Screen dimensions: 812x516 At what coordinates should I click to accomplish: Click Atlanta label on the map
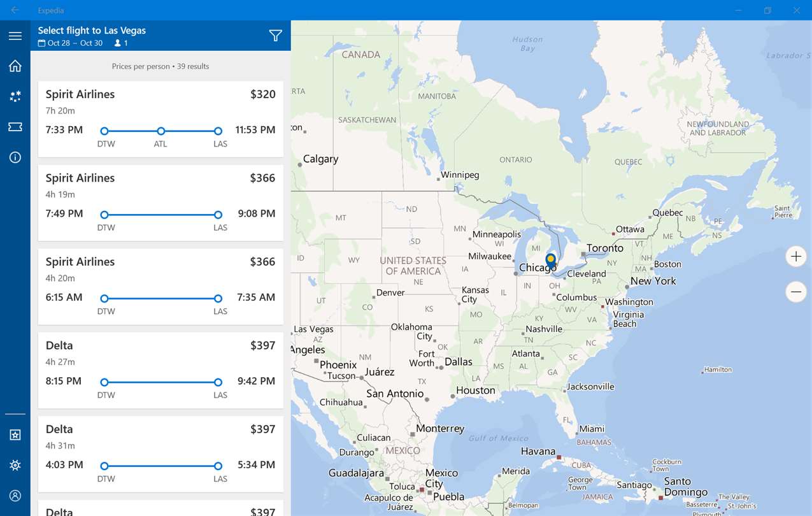tap(526, 354)
